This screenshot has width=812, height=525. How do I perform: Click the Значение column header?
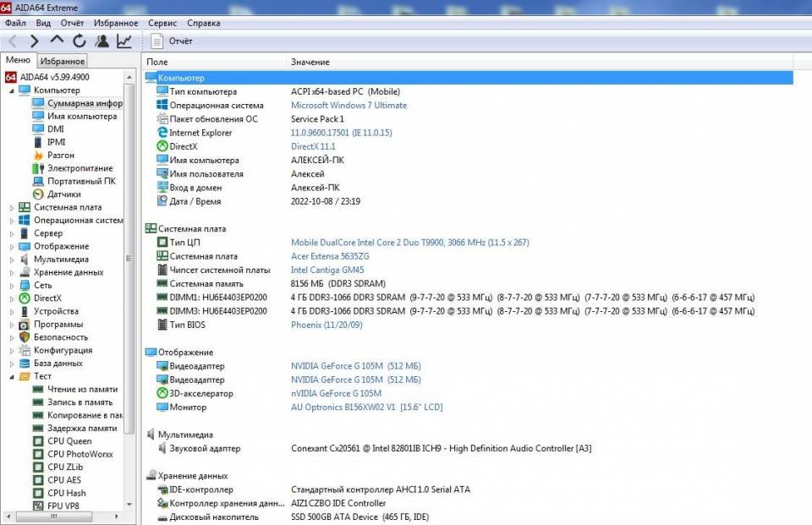point(310,62)
